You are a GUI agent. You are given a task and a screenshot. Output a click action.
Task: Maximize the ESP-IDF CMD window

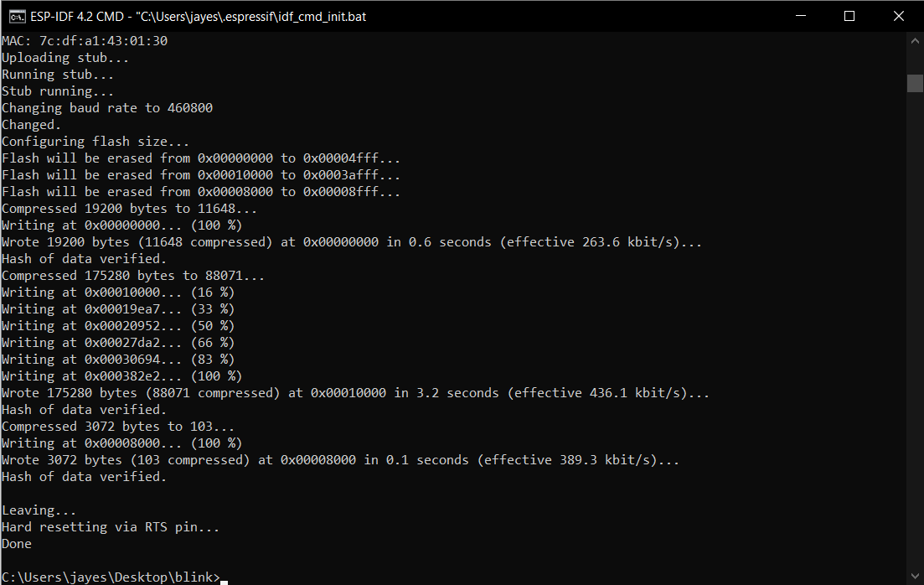pos(849,16)
